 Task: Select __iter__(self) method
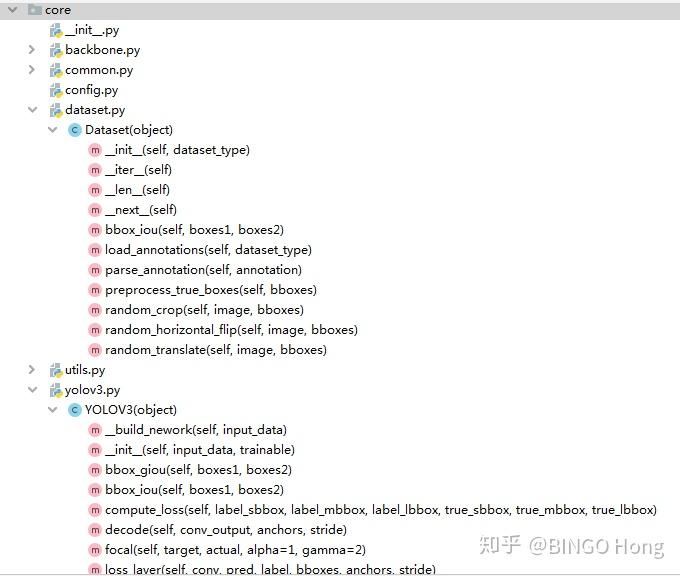pos(138,170)
